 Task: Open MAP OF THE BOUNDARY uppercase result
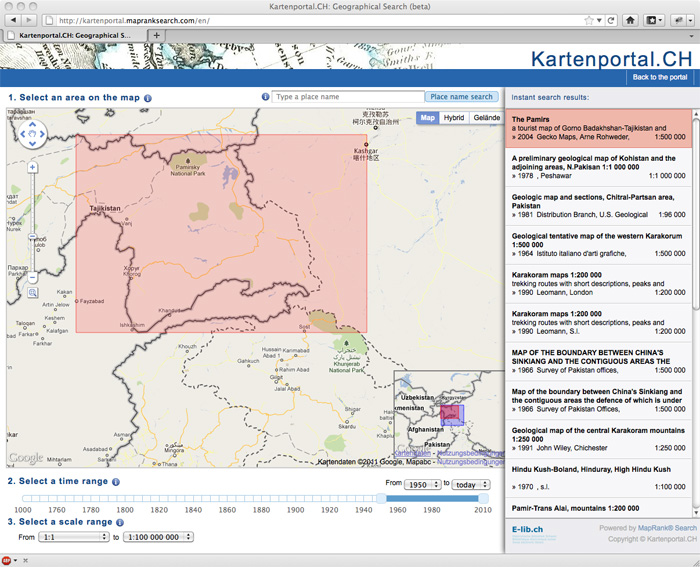coord(598,362)
